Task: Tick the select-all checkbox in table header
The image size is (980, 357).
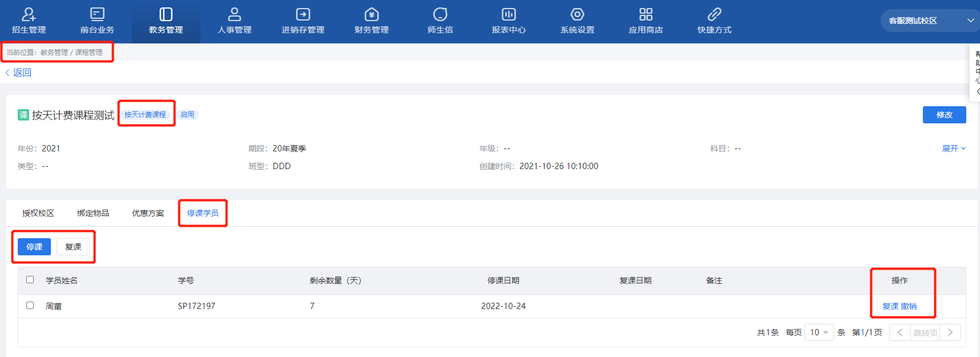Action: (30, 280)
